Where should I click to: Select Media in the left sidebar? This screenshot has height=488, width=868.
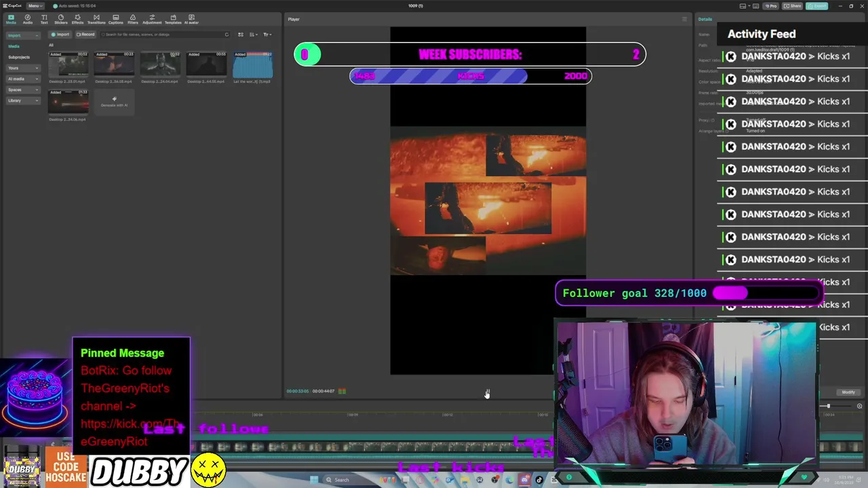(14, 46)
